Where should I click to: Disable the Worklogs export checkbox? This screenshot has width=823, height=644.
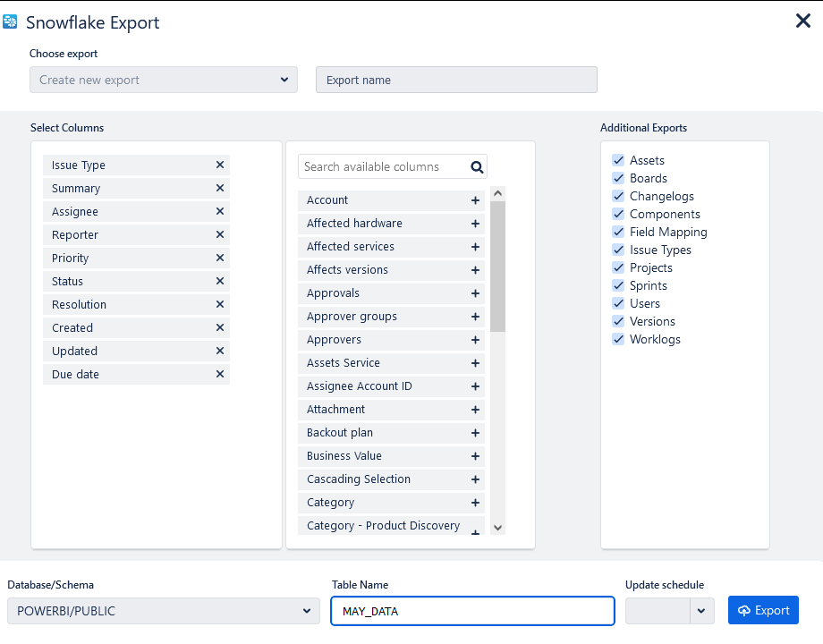(618, 339)
